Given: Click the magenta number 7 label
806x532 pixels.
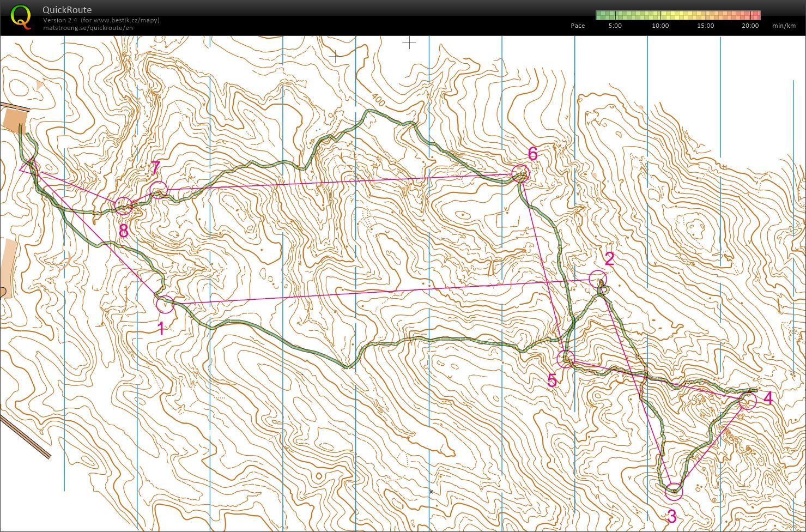Looking at the screenshot, I should pos(155,167).
